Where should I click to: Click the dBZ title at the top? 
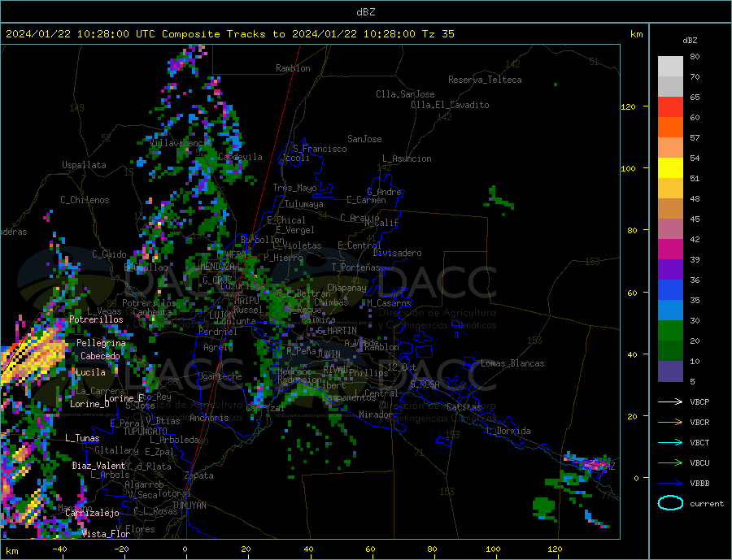tap(365, 12)
